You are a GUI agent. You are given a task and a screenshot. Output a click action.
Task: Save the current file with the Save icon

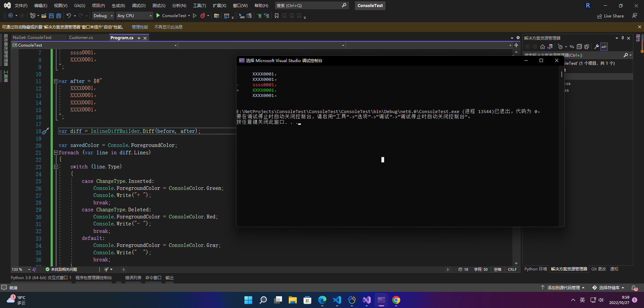coord(51,15)
